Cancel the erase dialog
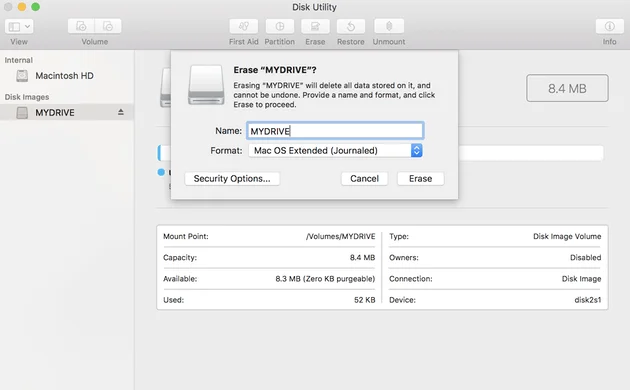The width and height of the screenshot is (630, 390). 364,179
